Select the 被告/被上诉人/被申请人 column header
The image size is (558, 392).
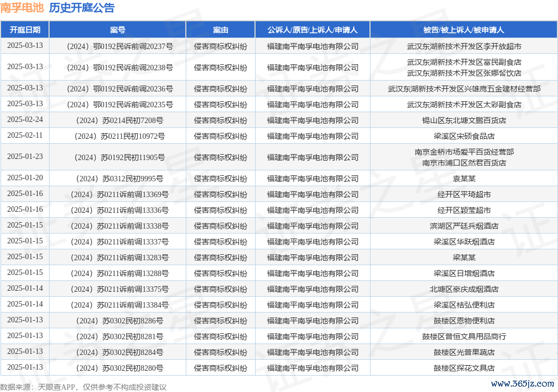464,30
